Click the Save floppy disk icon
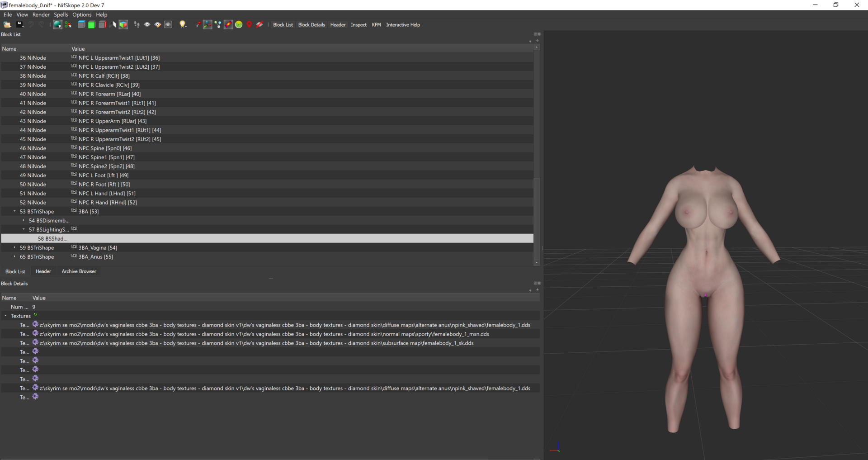The image size is (868, 460). tap(20, 25)
